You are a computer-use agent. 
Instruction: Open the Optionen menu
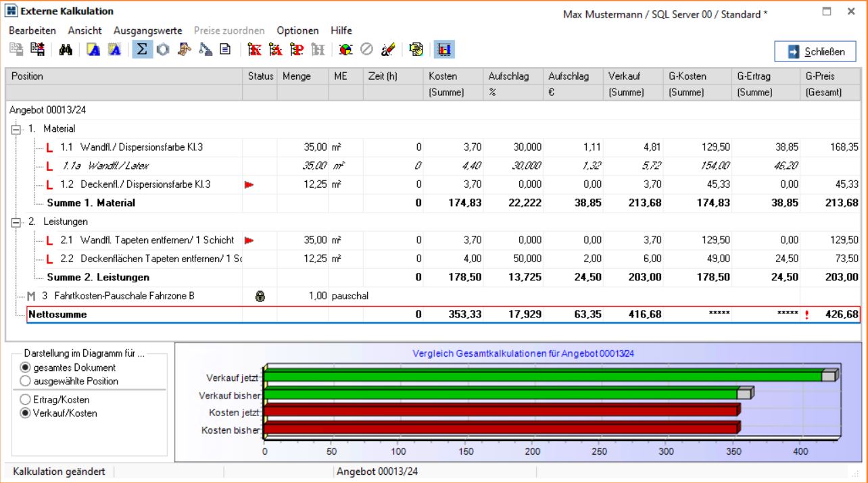click(297, 30)
